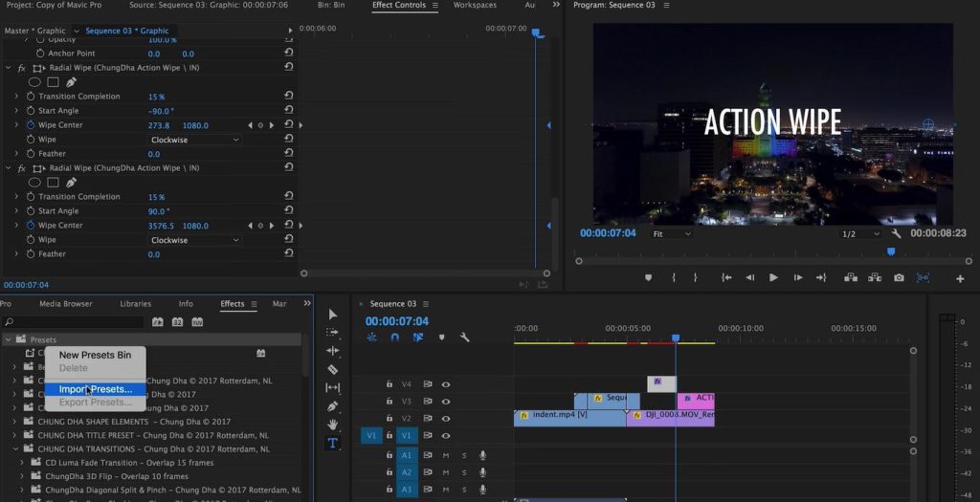This screenshot has width=980, height=502.
Task: Choose New Presets Bin from context menu
Action: pyautogui.click(x=95, y=355)
